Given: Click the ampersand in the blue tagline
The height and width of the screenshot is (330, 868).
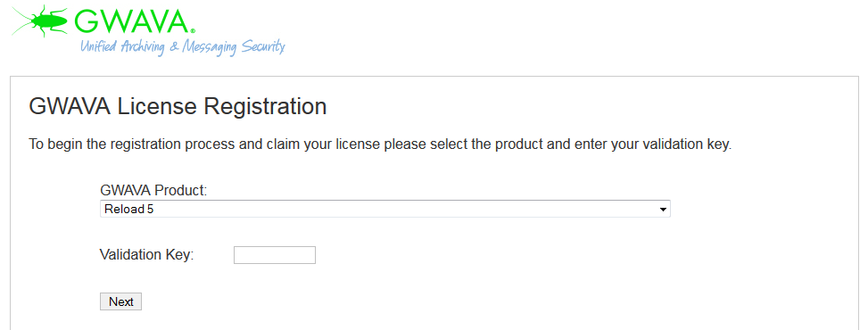Looking at the screenshot, I should [173, 46].
